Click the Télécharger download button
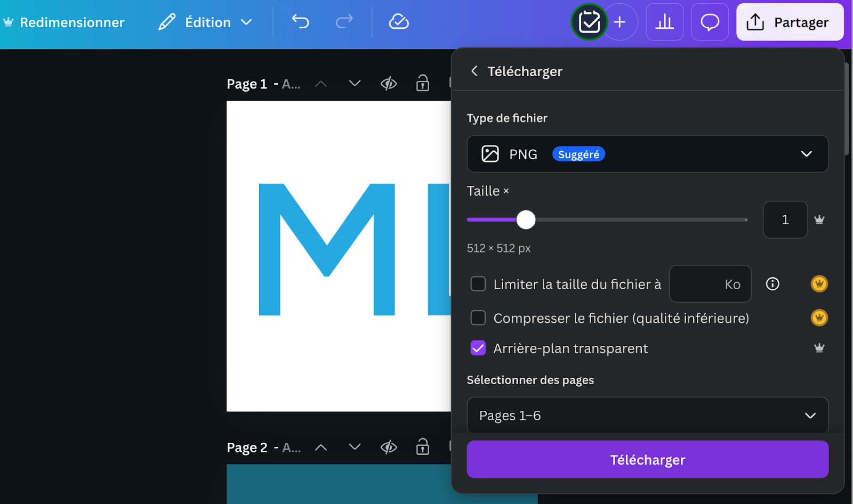 click(x=647, y=459)
